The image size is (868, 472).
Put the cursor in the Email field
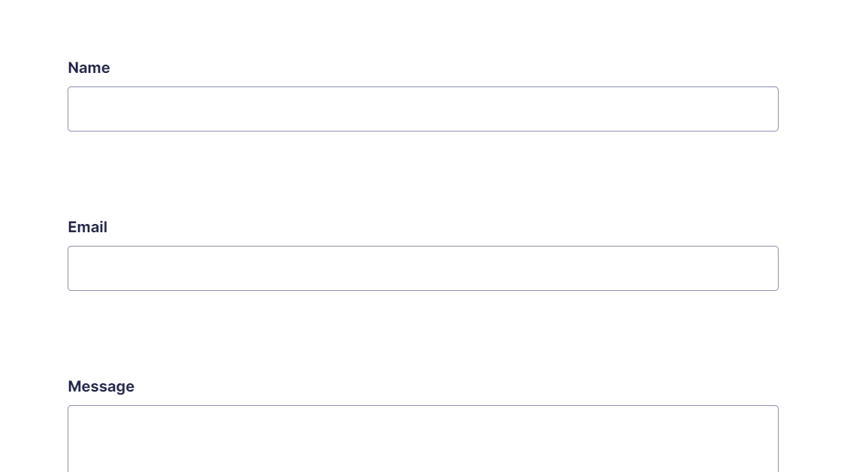pos(423,268)
